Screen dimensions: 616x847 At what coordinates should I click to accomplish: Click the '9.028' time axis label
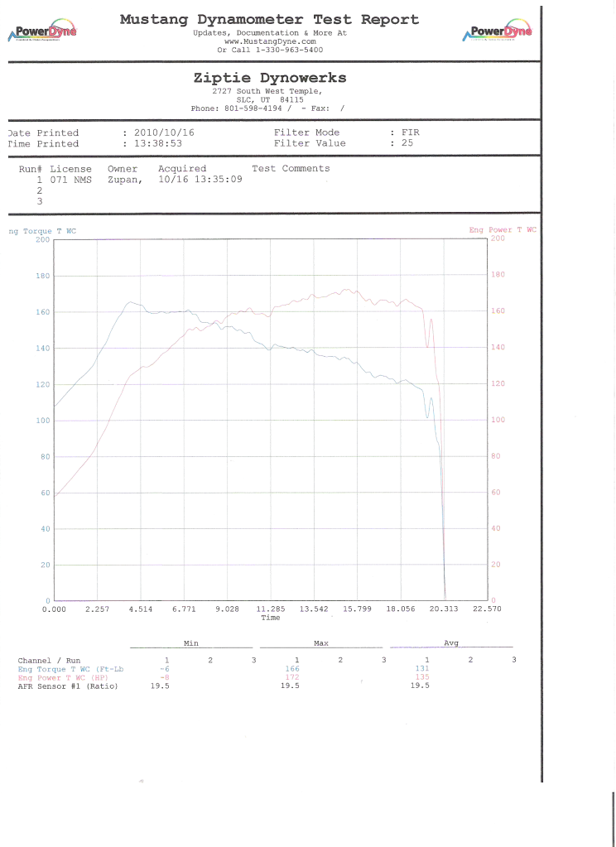(228, 609)
